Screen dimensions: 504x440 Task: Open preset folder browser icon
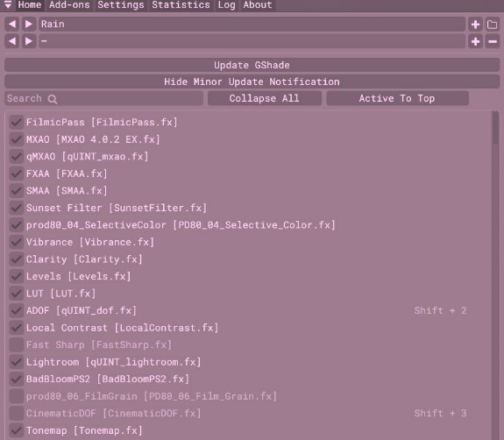click(x=492, y=25)
